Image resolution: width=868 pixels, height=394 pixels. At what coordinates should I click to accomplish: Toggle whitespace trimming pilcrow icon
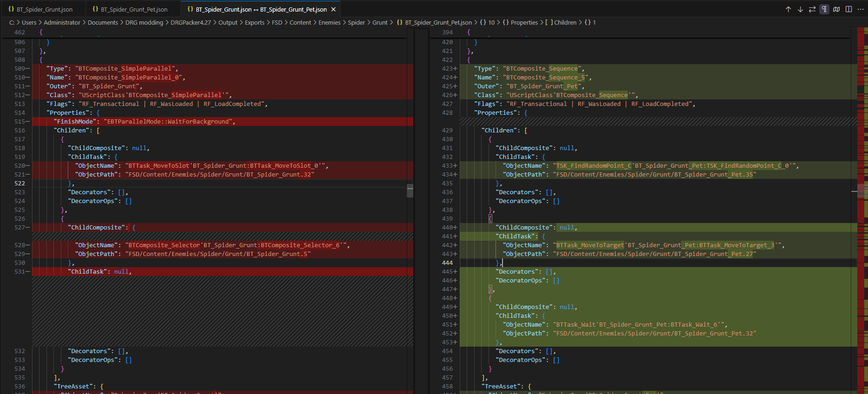[824, 9]
